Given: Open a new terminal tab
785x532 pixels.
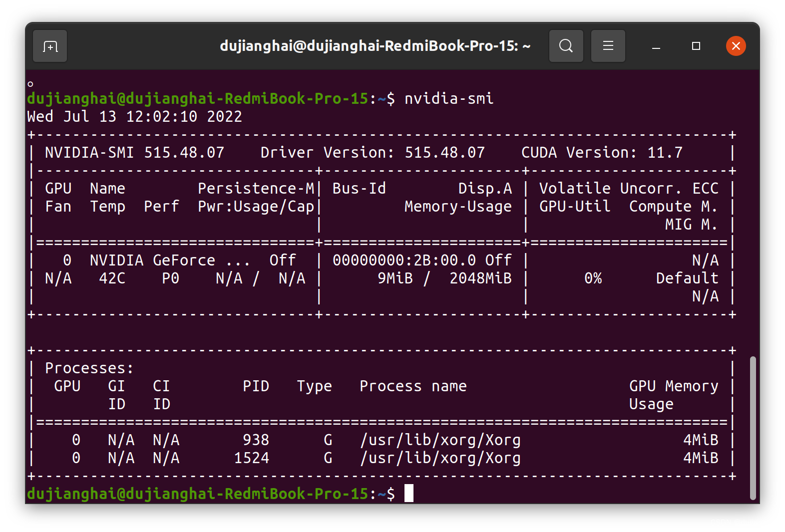Looking at the screenshot, I should pyautogui.click(x=50, y=46).
